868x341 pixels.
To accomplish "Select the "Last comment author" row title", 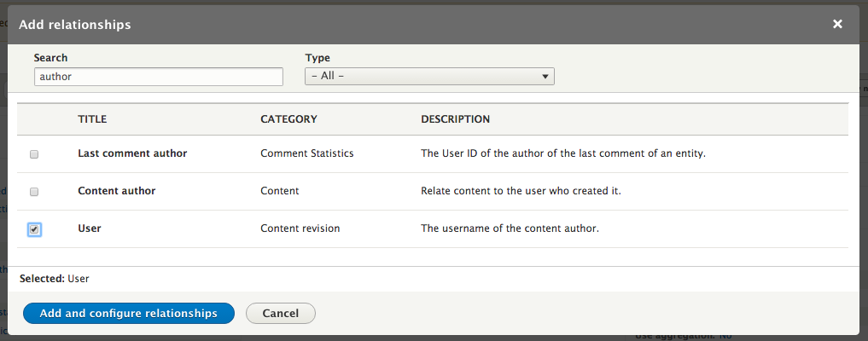I will coord(132,153).
